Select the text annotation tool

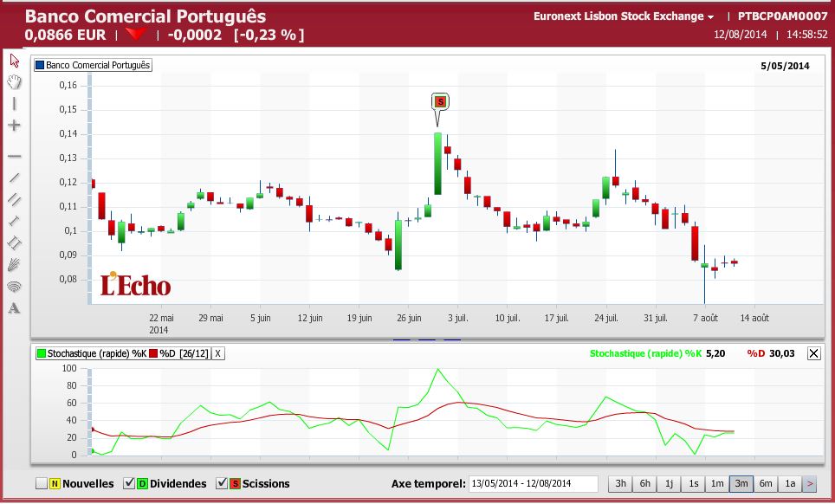pyautogui.click(x=15, y=308)
